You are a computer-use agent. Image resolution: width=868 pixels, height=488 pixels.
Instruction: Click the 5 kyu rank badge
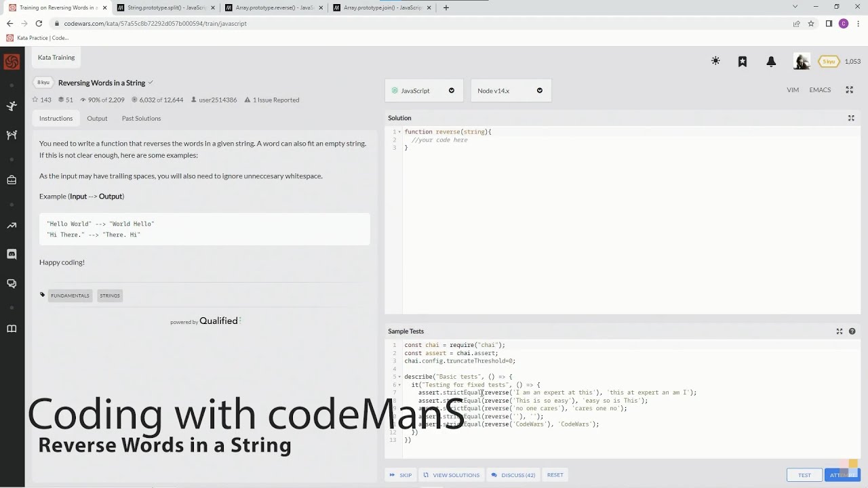(x=829, y=62)
